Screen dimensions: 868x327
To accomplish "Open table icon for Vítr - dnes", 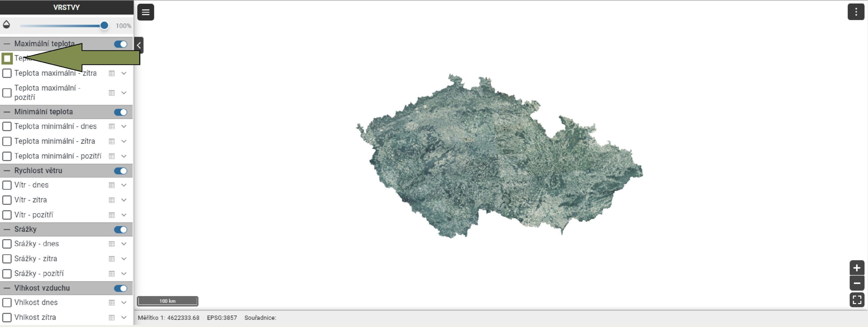I will (x=112, y=185).
